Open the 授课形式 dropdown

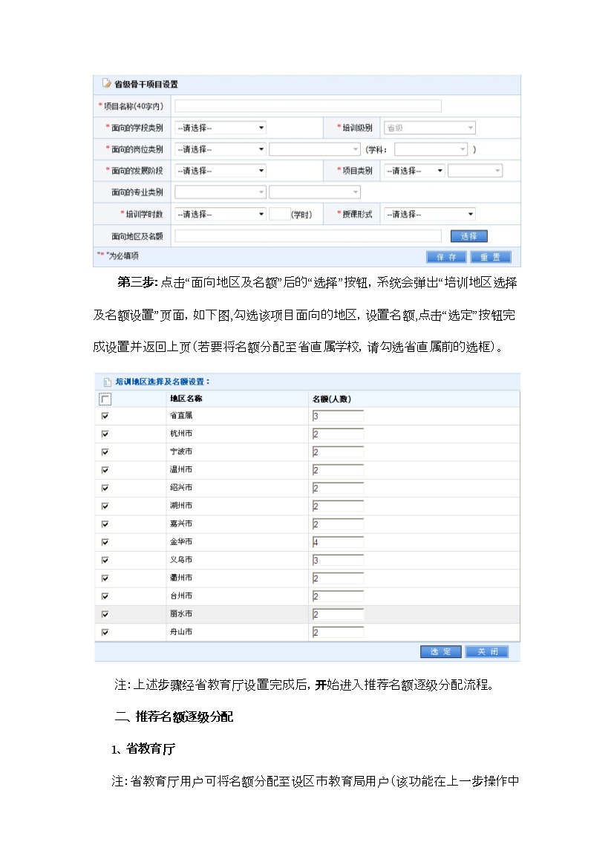[428, 215]
